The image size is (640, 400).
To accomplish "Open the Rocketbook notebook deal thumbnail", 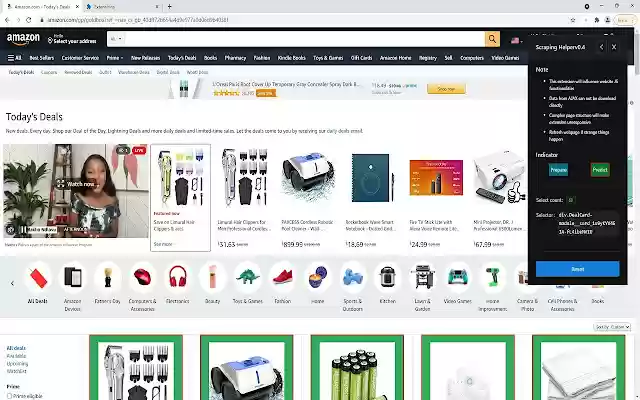I will point(372,178).
